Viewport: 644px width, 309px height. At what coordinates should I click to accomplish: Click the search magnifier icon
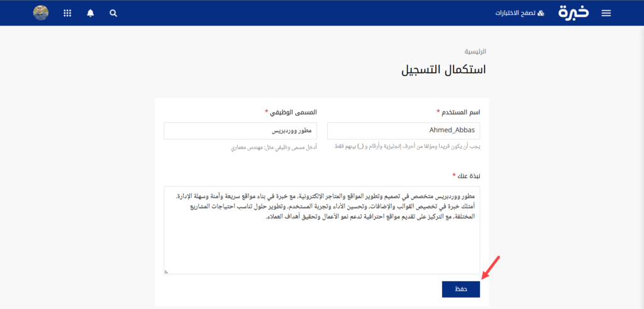pos(113,13)
